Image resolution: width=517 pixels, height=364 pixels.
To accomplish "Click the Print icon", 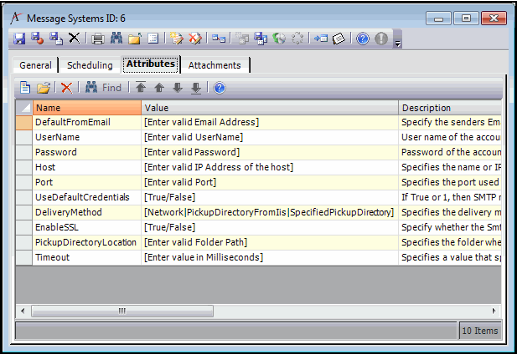I will pos(98,39).
